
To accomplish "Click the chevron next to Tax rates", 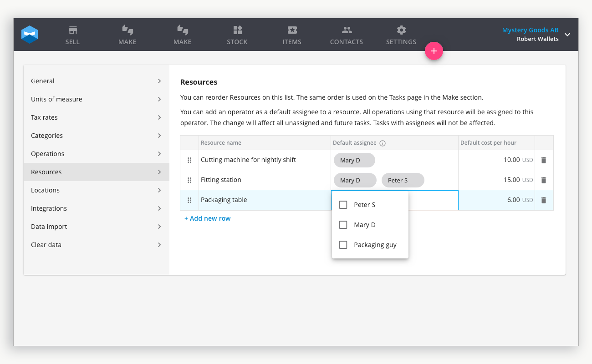I will point(159,117).
